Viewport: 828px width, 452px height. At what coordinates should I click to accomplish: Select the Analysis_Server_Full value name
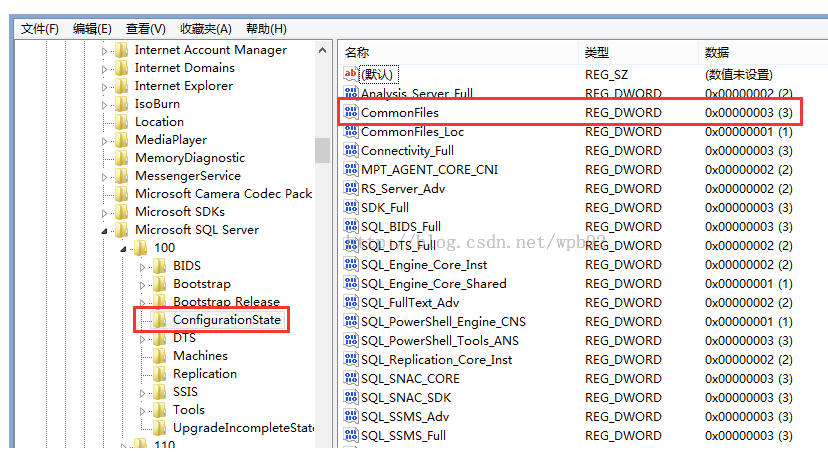pos(417,93)
